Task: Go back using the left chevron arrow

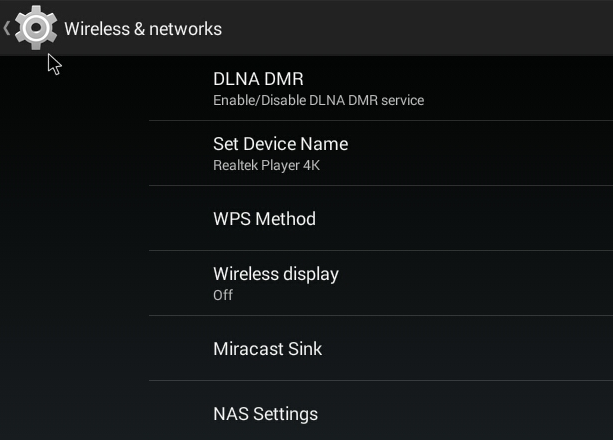Action: tap(7, 28)
